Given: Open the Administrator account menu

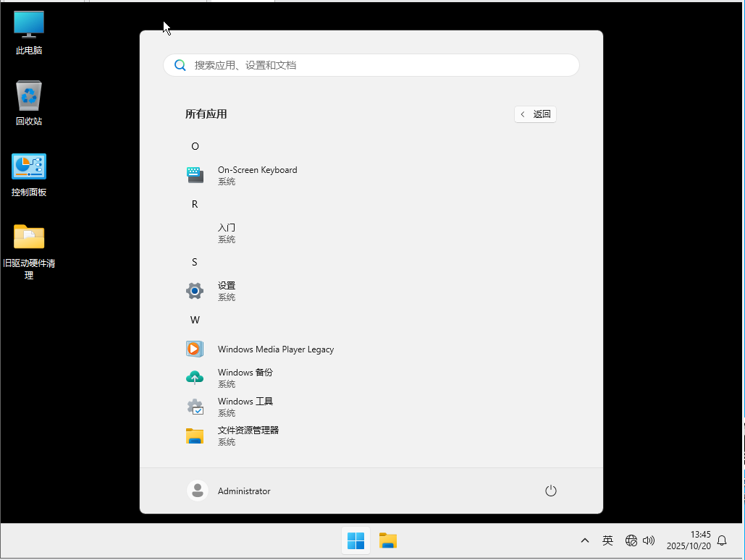Looking at the screenshot, I should coord(229,491).
